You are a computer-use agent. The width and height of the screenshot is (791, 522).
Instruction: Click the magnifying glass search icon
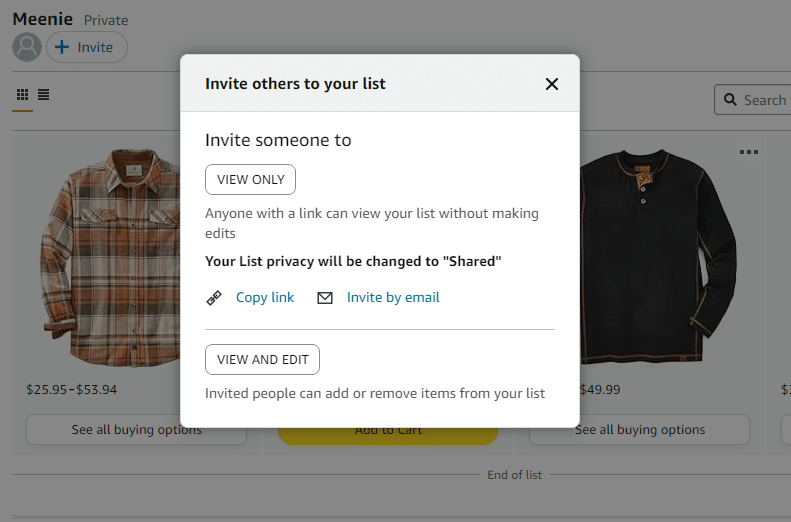point(730,99)
